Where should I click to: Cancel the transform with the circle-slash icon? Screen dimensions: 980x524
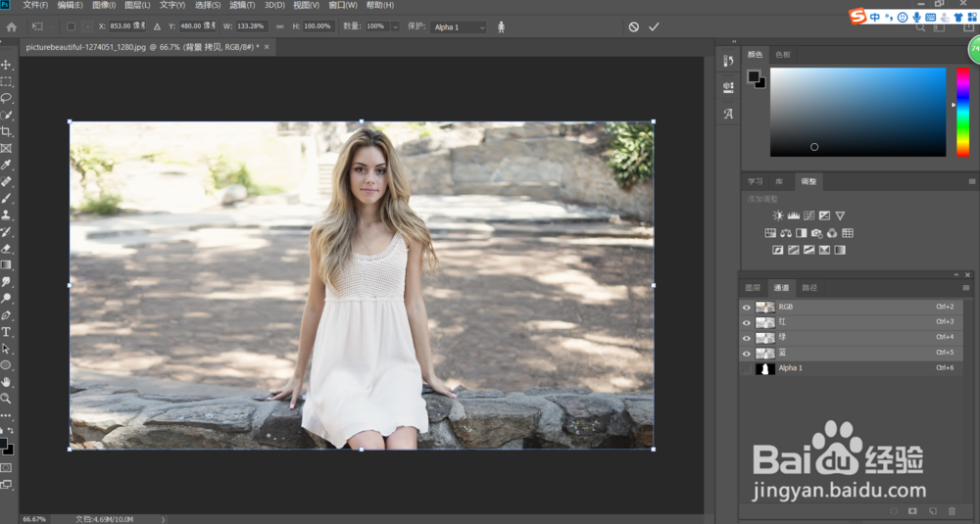(x=634, y=26)
